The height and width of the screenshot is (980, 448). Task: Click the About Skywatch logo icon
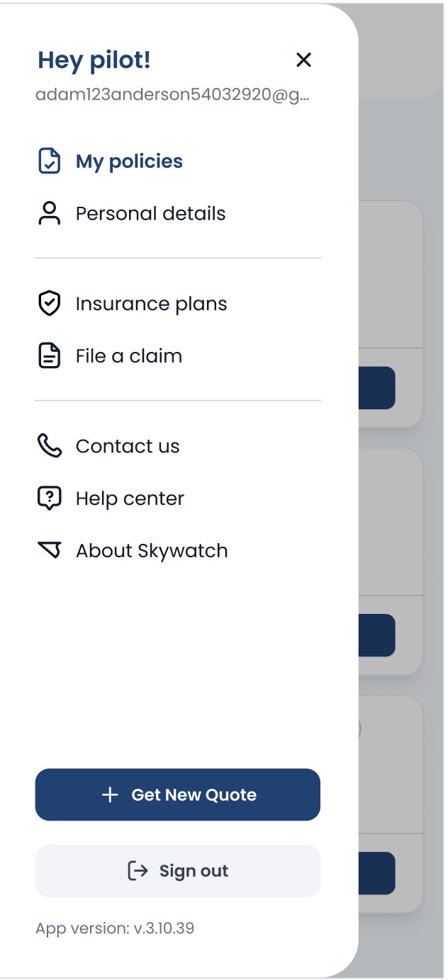(49, 551)
